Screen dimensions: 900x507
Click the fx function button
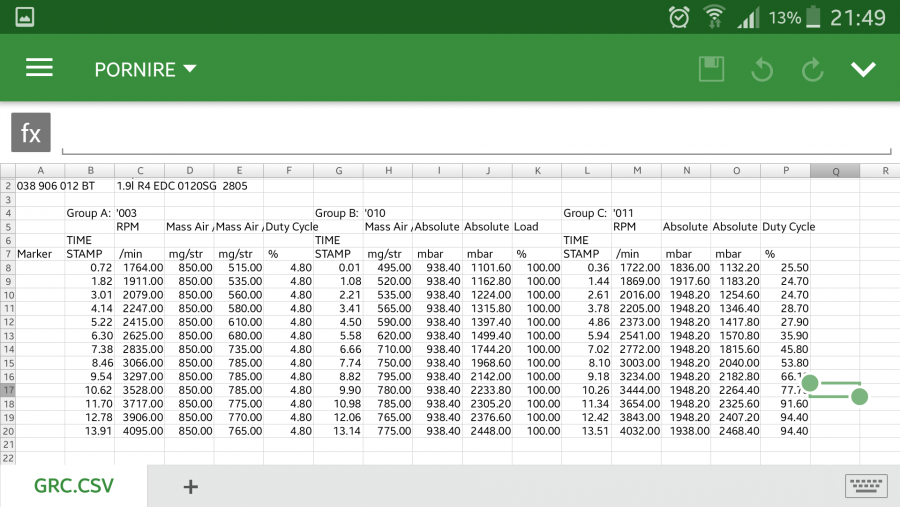[31, 133]
